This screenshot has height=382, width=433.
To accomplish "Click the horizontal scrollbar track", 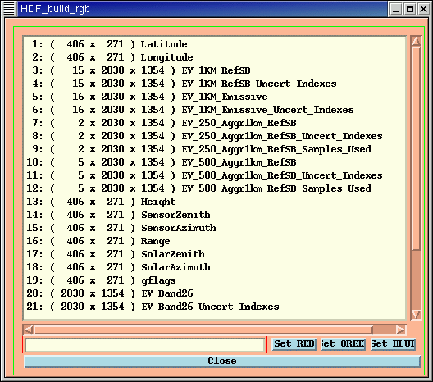I will click(x=383, y=330).
